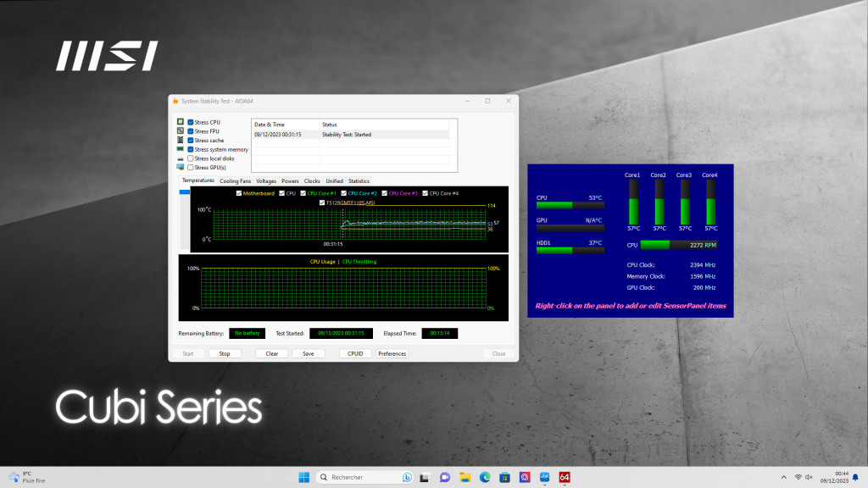Open the Preferences dialog
The width and height of the screenshot is (868, 488).
(x=392, y=353)
